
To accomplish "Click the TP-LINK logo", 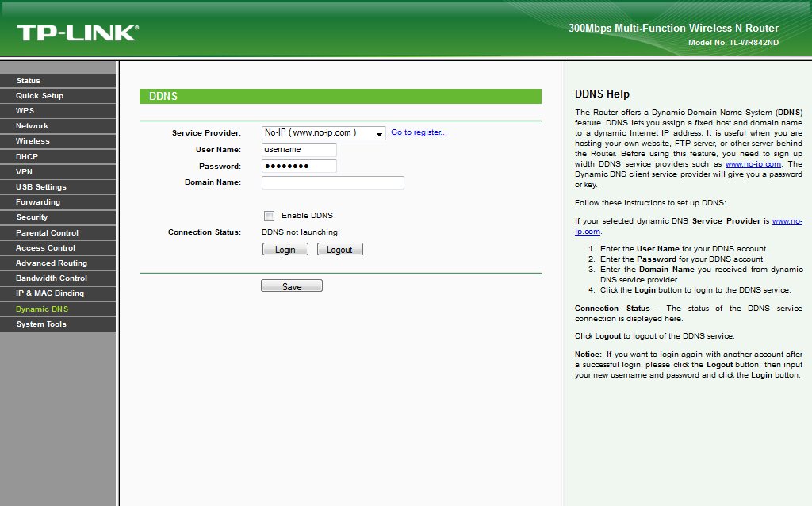I will click(77, 33).
